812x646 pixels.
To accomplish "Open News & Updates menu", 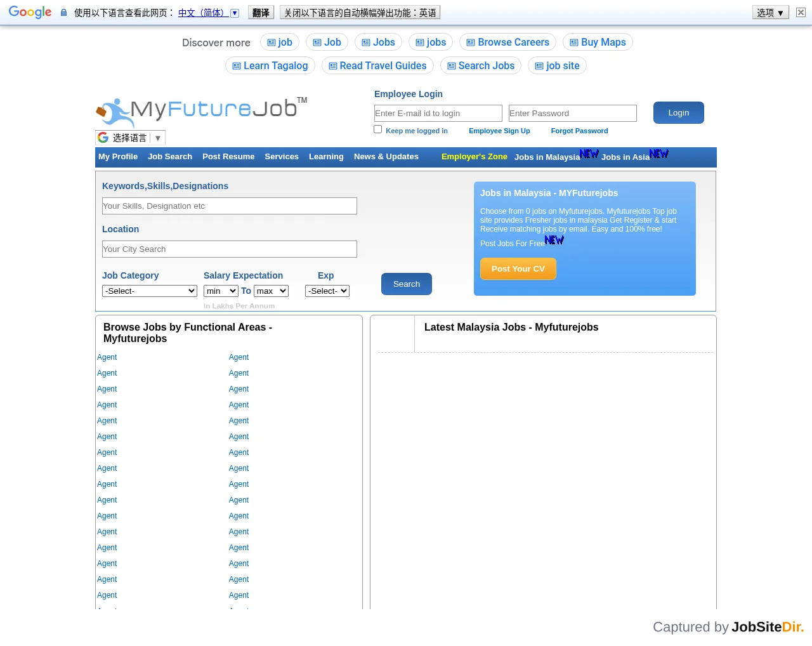I will pyautogui.click(x=386, y=157).
